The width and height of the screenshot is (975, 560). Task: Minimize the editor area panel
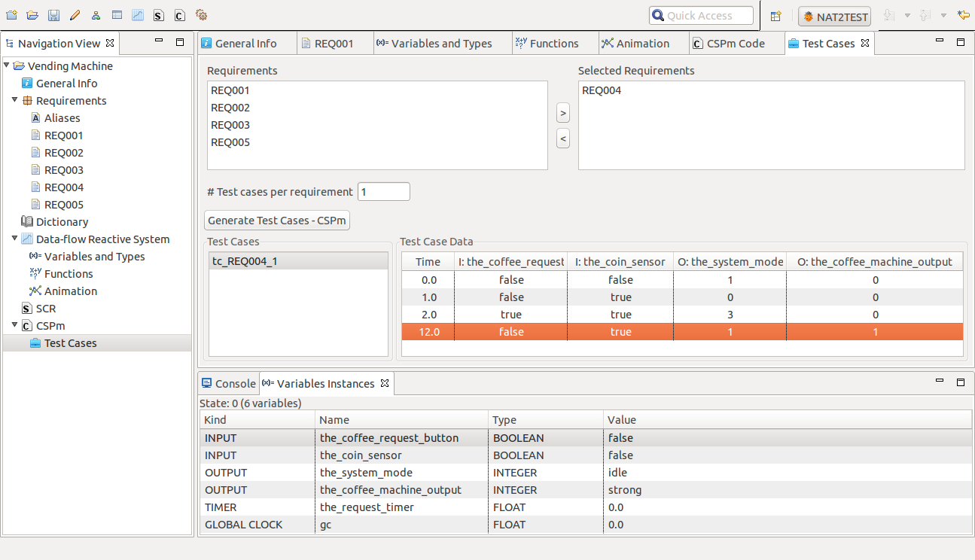click(x=939, y=42)
